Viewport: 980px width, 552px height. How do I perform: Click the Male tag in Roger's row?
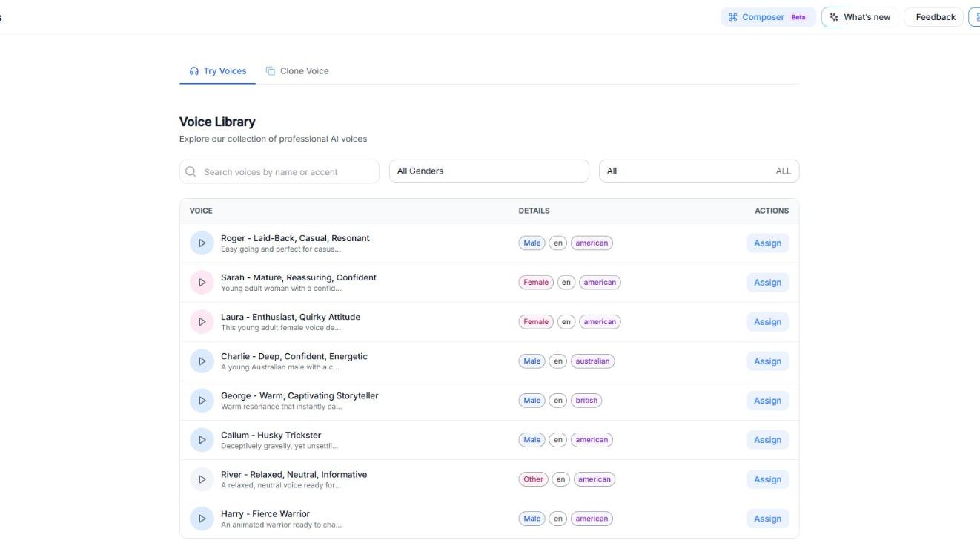tap(532, 243)
